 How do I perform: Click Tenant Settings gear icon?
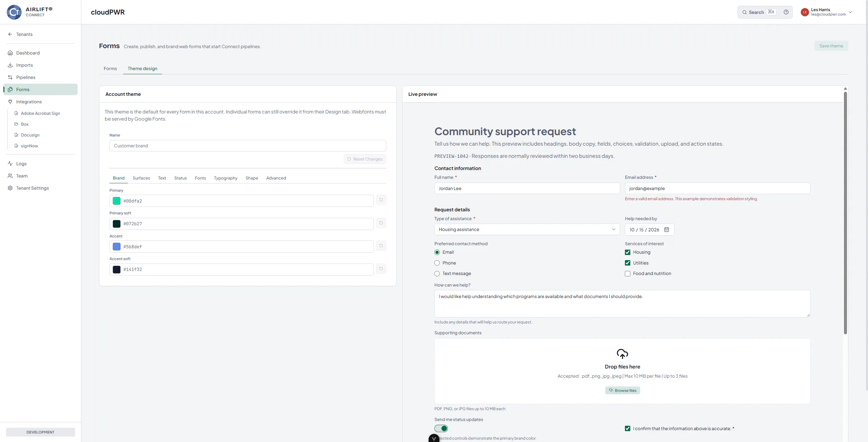click(10, 188)
